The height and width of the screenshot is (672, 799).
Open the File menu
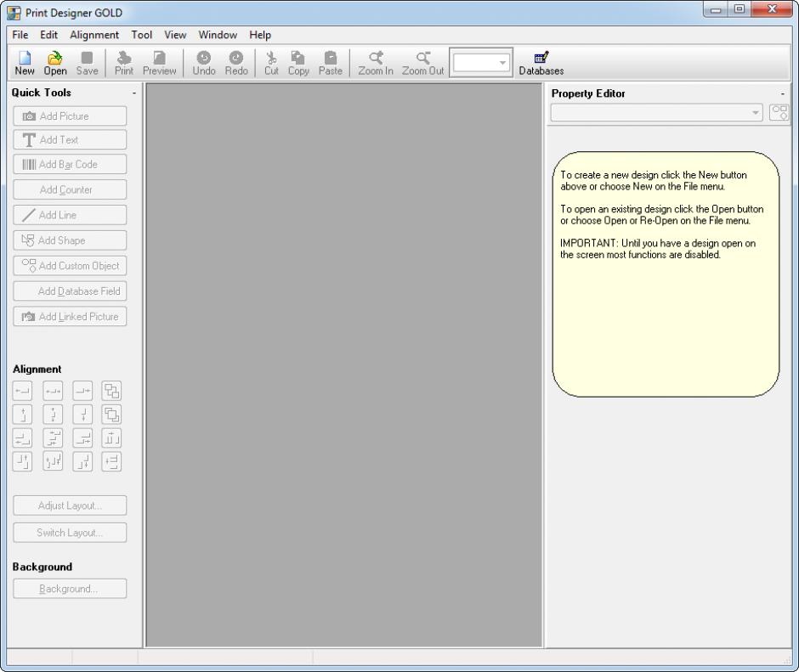point(20,35)
